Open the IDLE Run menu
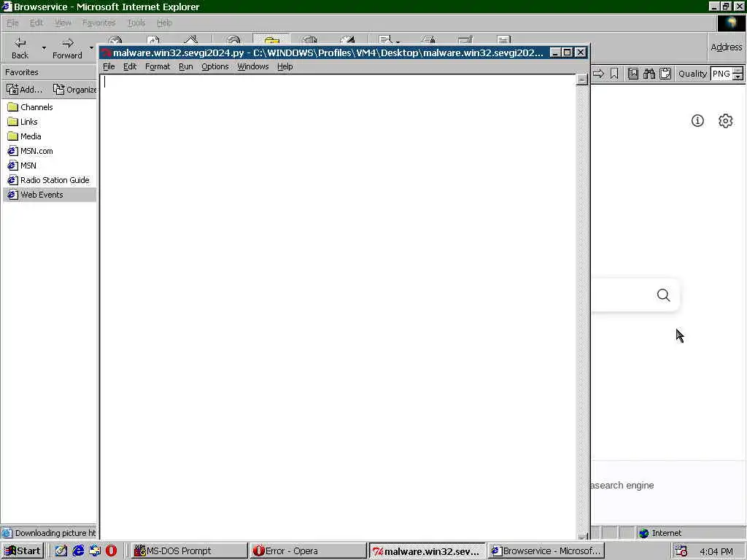Viewport: 747px width, 560px height. [x=186, y=66]
